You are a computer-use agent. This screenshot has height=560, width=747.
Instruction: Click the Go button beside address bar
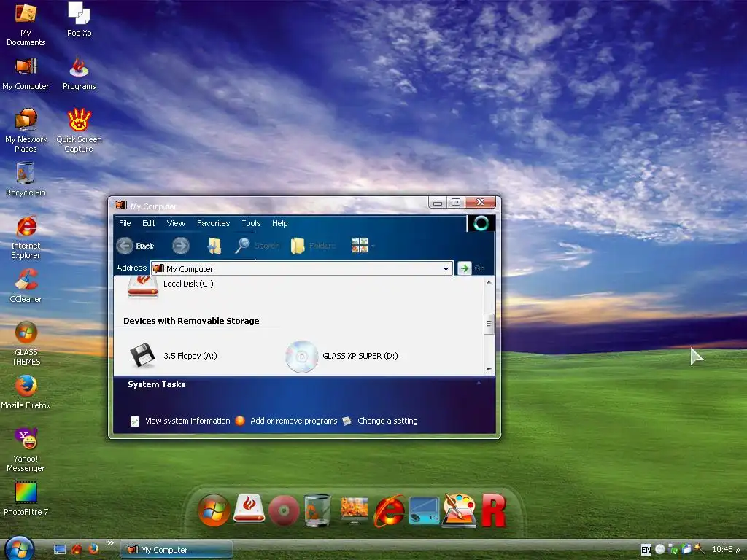pos(472,268)
